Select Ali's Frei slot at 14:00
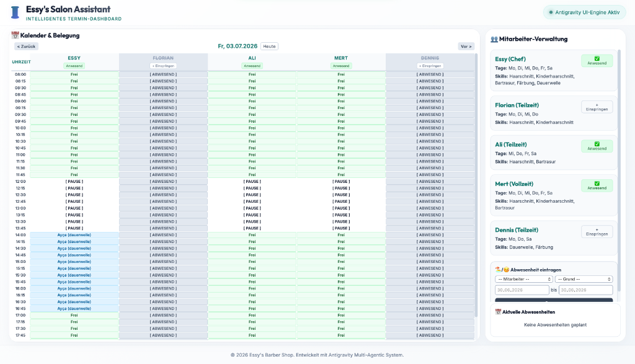 (252, 235)
